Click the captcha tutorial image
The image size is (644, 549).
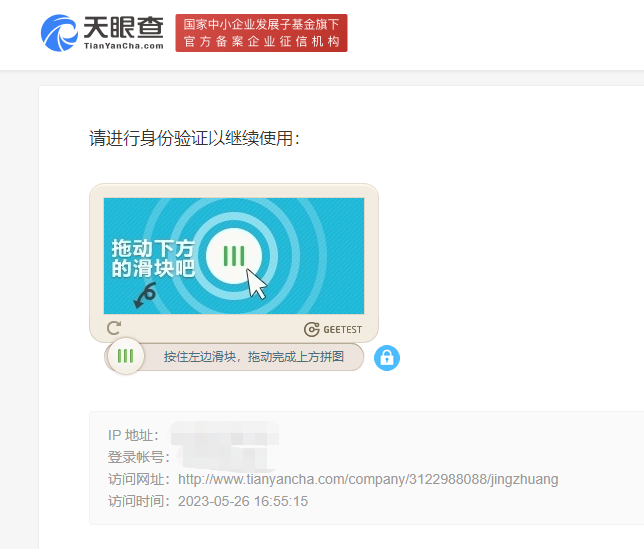tap(234, 256)
